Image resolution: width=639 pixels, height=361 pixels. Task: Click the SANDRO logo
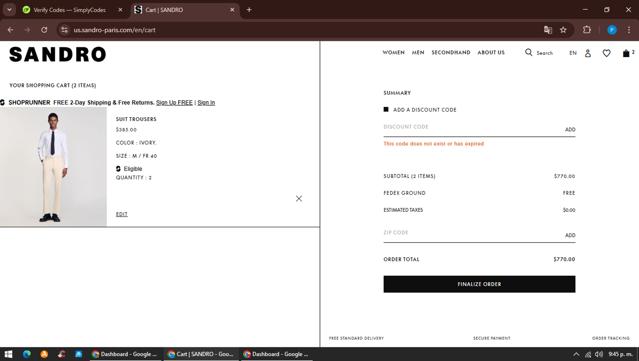point(57,54)
